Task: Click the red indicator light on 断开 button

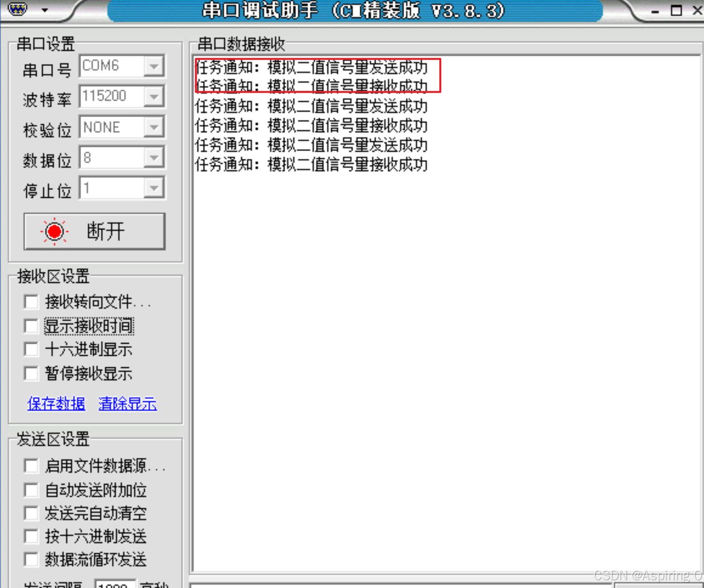Action: point(54,231)
